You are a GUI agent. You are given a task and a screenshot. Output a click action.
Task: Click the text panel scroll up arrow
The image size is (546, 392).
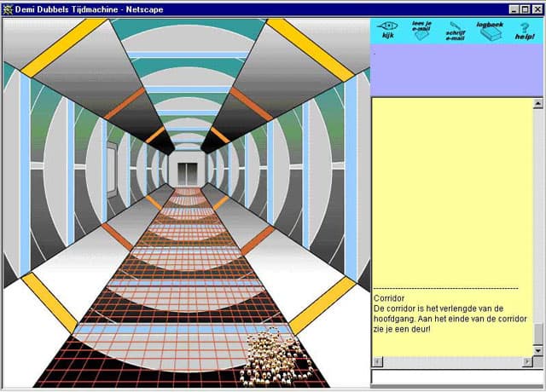click(538, 103)
